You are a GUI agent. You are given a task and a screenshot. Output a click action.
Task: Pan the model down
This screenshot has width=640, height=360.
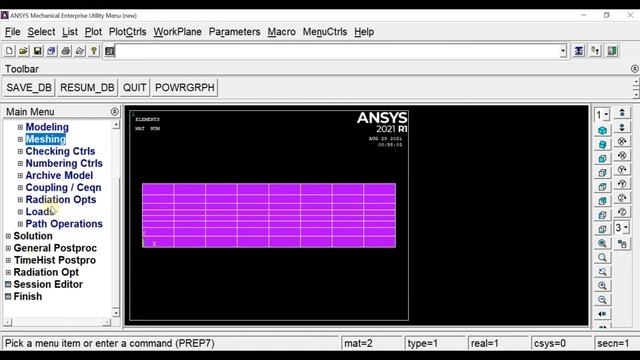click(x=622, y=127)
